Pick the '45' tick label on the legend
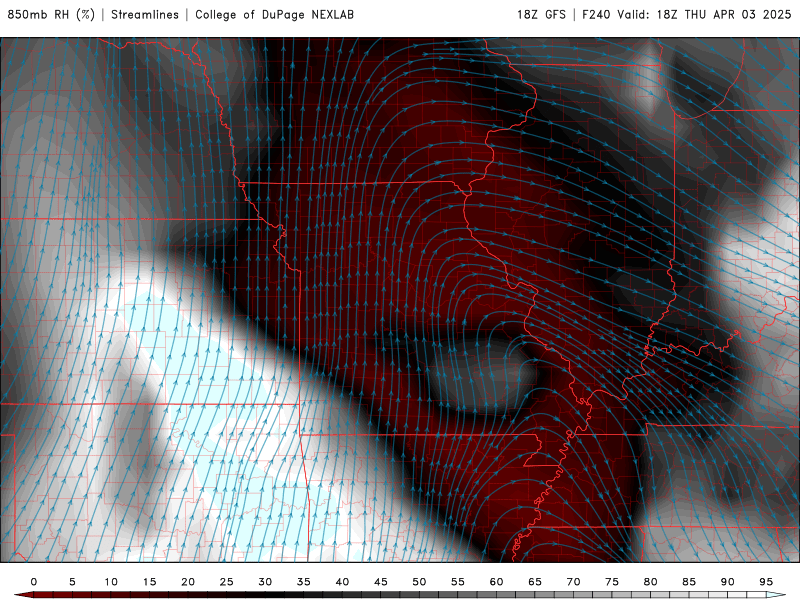The width and height of the screenshot is (800, 600). 381,582
